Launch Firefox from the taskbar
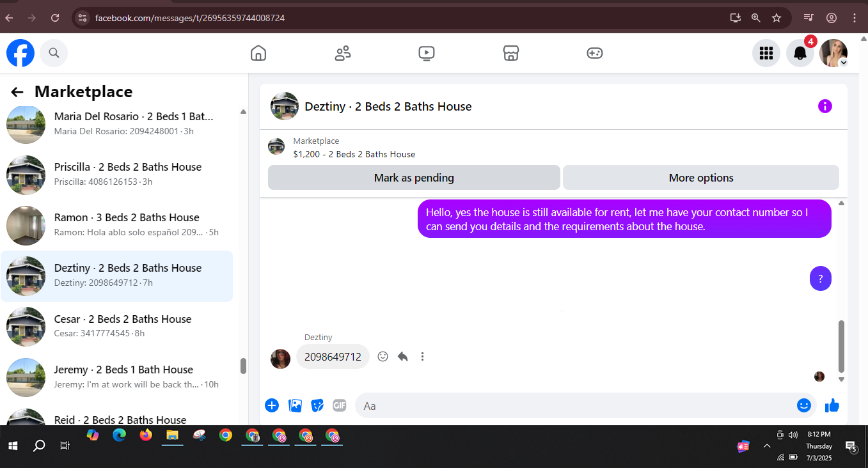This screenshot has width=868, height=468. point(146,435)
